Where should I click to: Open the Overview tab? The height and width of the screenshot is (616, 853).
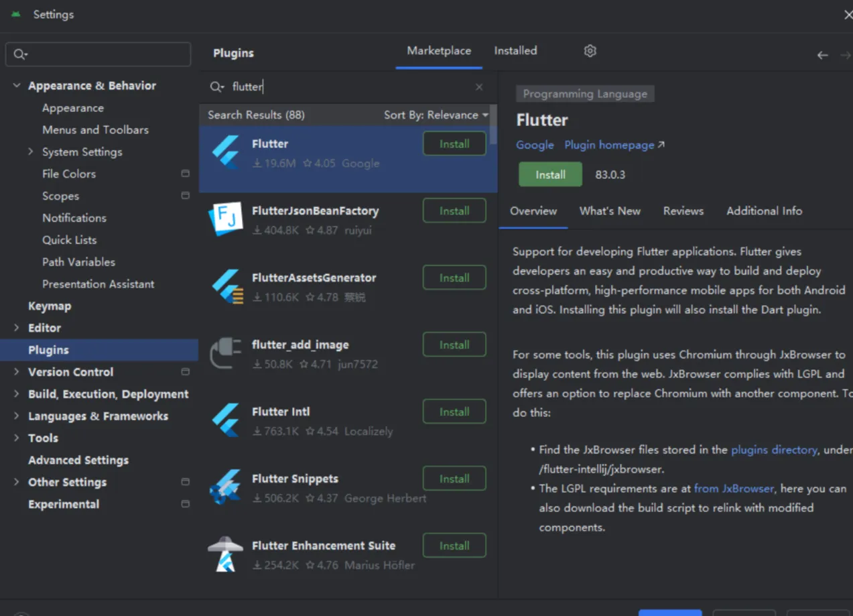click(533, 211)
